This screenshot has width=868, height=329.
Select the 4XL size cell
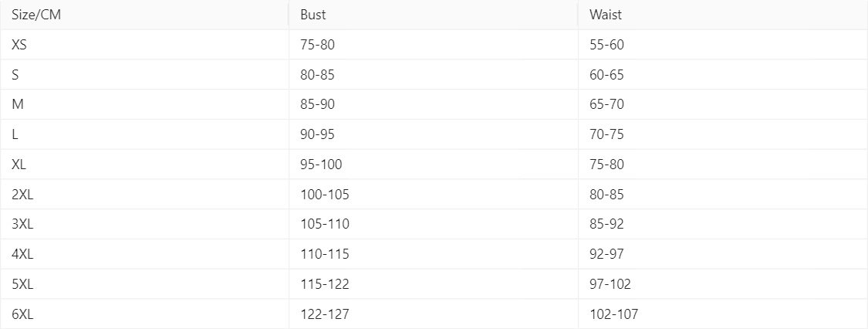[x=24, y=254]
